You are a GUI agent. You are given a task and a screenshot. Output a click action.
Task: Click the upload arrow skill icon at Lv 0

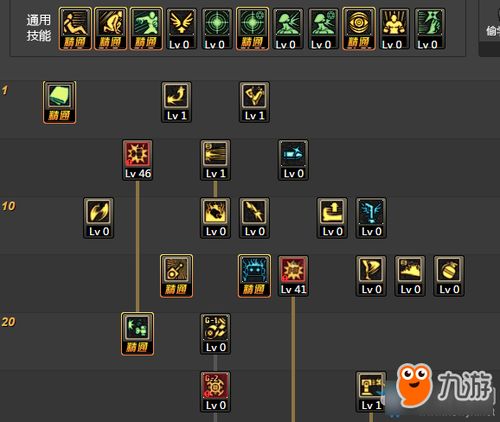click(x=332, y=218)
